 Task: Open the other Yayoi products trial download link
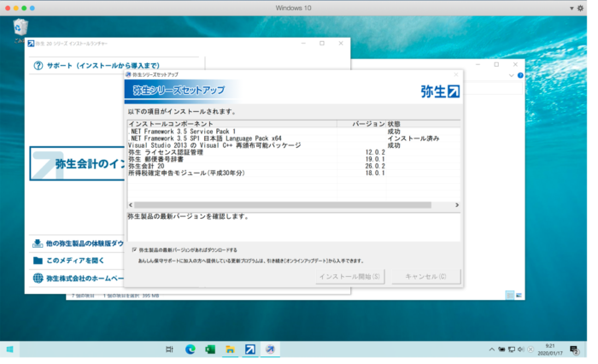[85, 244]
